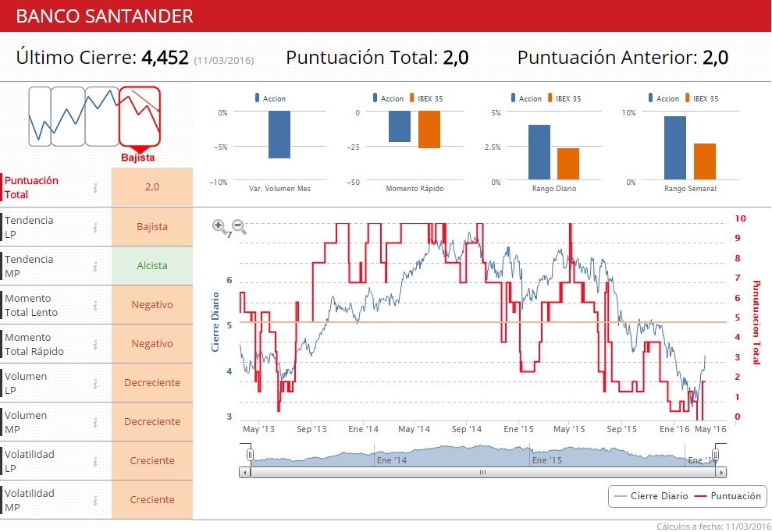Screen dimensions: 772x532
Task: Click the date (11/03/2016) next to Último Cierre
Action: pyautogui.click(x=224, y=61)
